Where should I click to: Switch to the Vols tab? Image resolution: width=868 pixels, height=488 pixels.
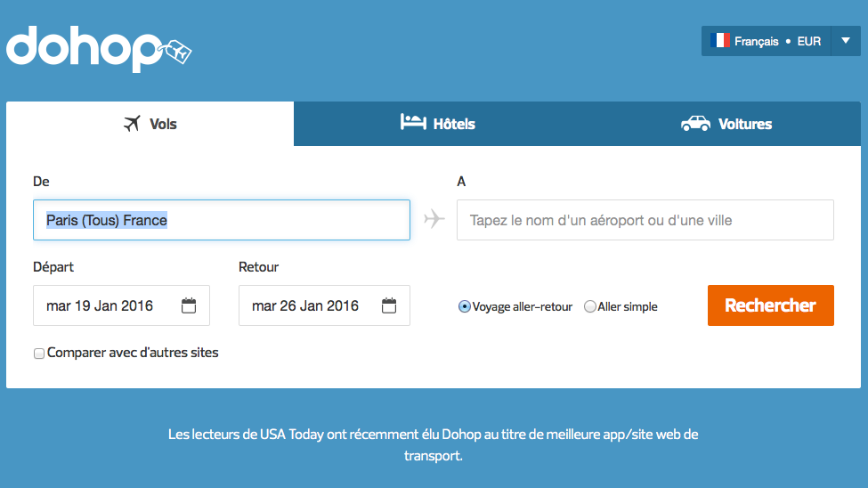[x=150, y=124]
